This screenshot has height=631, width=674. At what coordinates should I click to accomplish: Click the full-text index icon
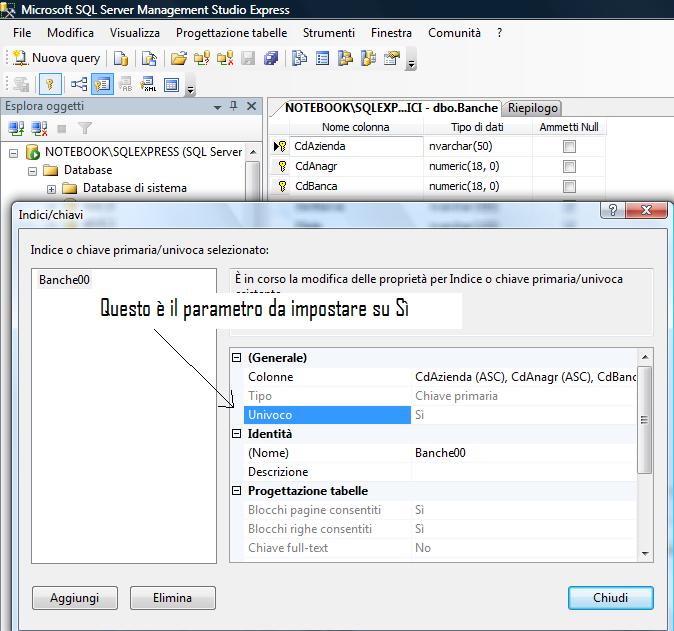coord(126,84)
